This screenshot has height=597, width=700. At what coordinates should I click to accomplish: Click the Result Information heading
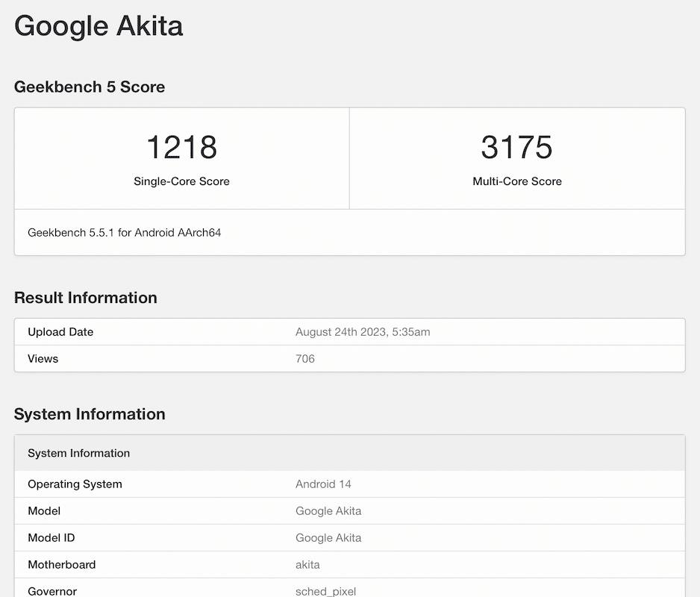[86, 298]
